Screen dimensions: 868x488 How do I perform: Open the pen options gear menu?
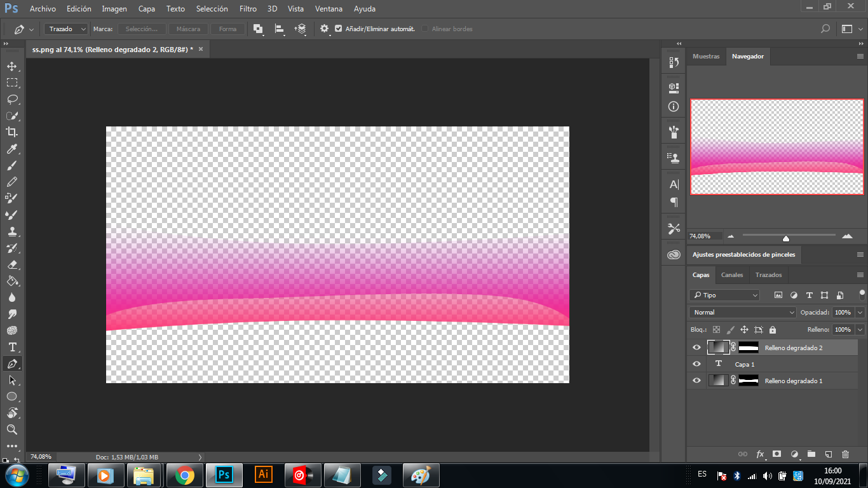pos(325,29)
